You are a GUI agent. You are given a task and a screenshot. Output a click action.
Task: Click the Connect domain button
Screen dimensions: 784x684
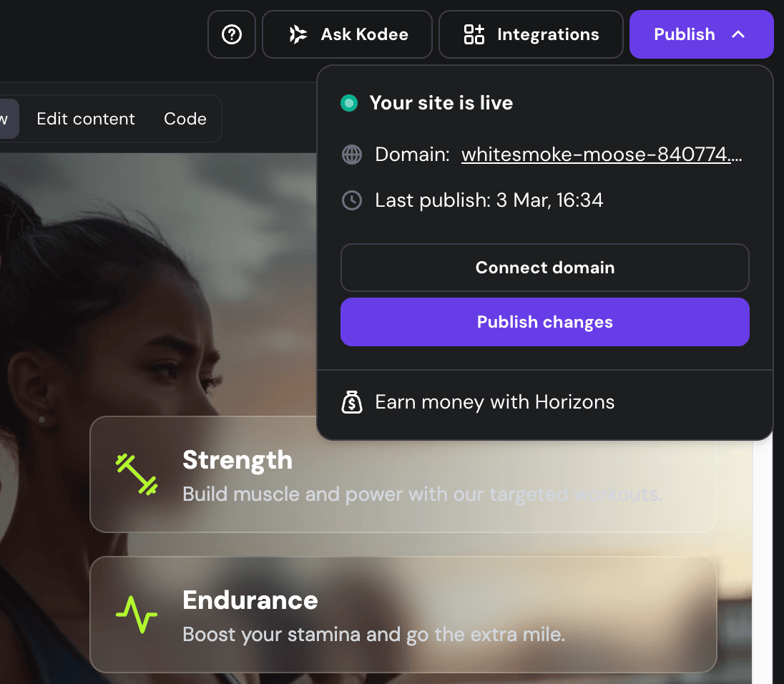point(544,267)
